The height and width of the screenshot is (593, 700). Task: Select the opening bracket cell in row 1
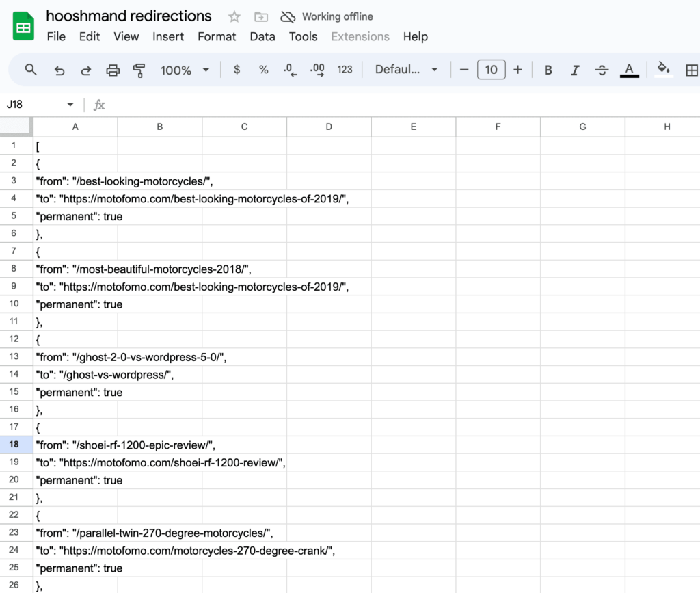point(75,146)
